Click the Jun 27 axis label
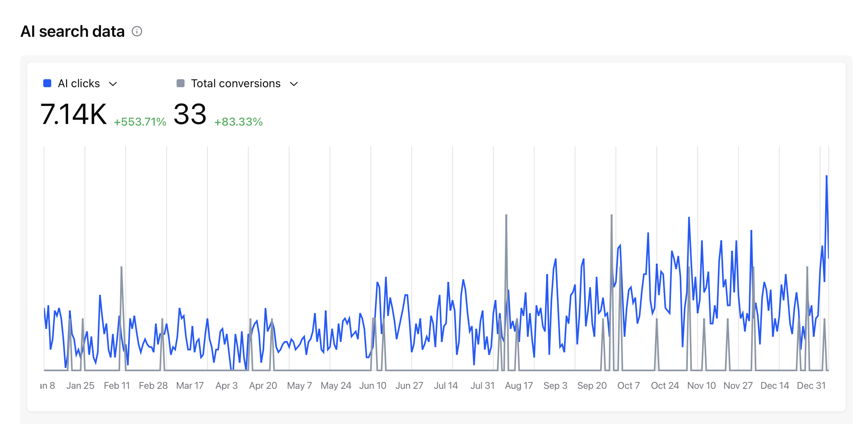This screenshot has height=424, width=868. [409, 386]
